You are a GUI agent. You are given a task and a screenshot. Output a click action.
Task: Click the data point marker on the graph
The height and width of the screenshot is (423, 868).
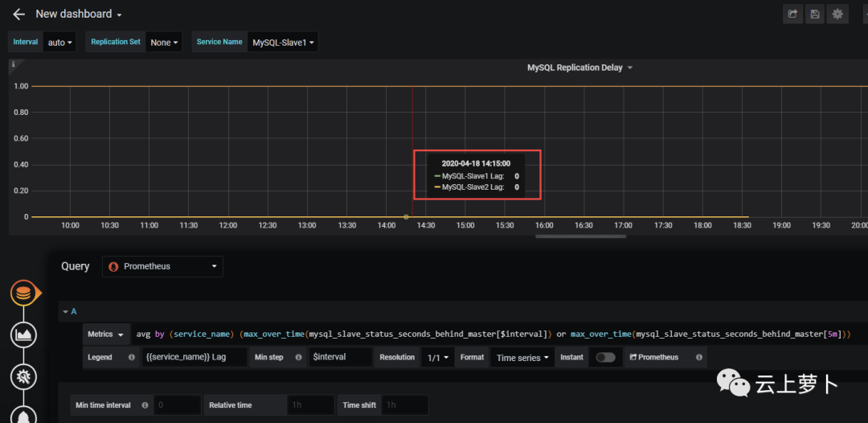tap(406, 216)
